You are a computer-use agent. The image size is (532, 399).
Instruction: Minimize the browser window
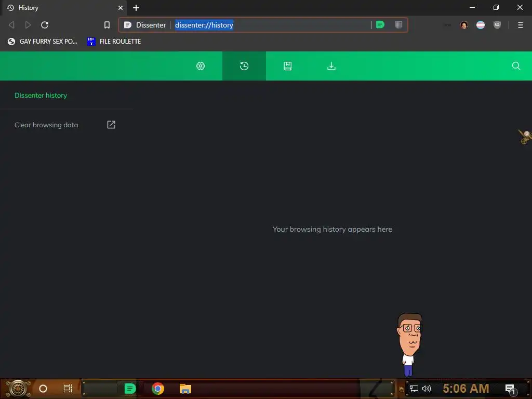point(472,7)
